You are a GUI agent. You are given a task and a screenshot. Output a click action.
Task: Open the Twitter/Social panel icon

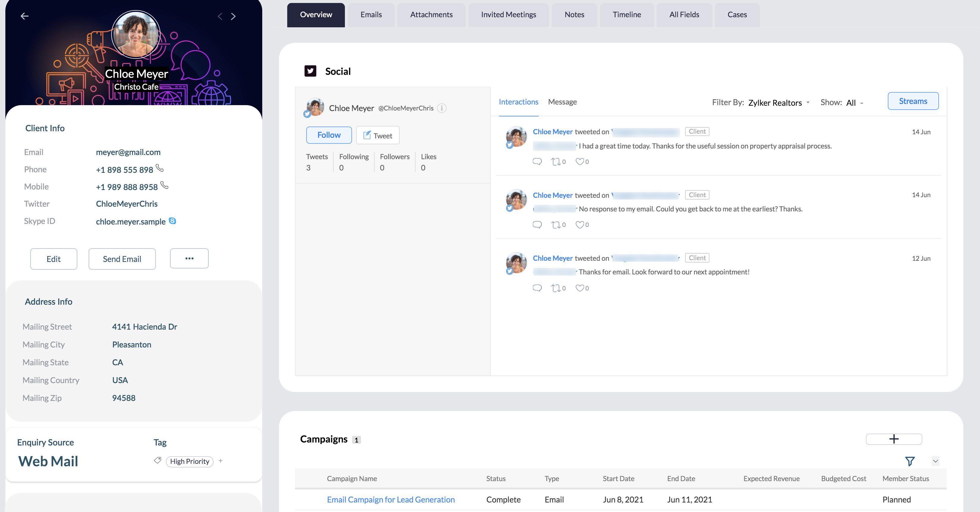(310, 71)
